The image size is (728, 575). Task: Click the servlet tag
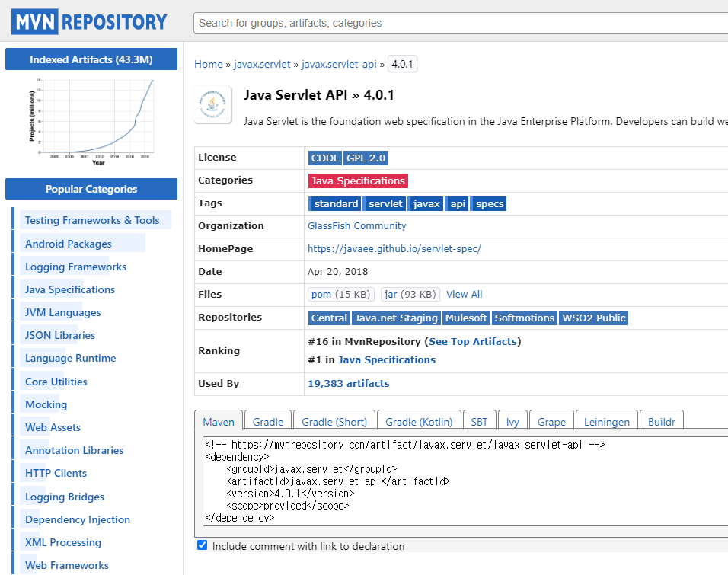pos(385,203)
